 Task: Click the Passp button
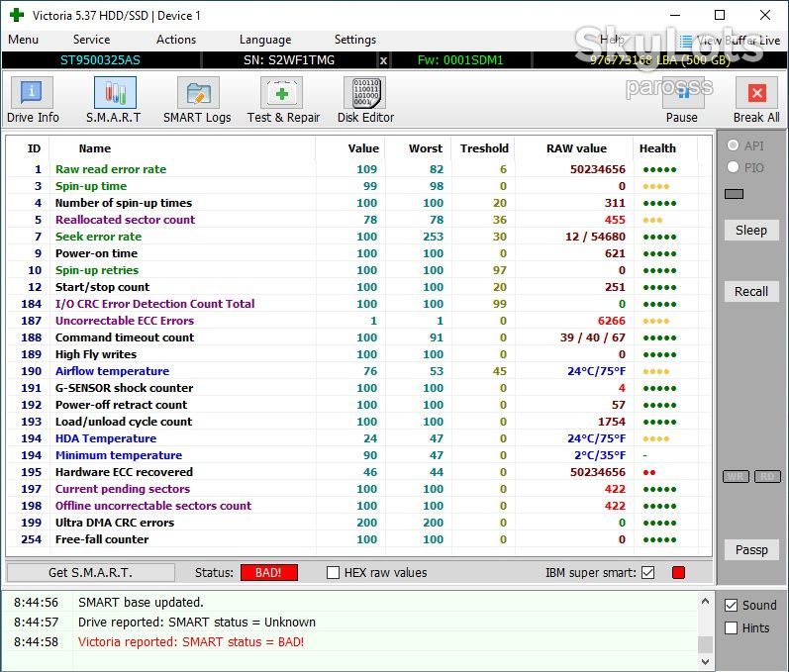coord(751,549)
